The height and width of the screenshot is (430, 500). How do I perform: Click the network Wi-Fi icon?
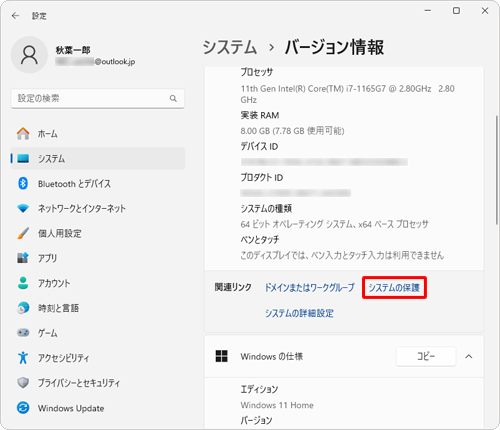click(23, 209)
